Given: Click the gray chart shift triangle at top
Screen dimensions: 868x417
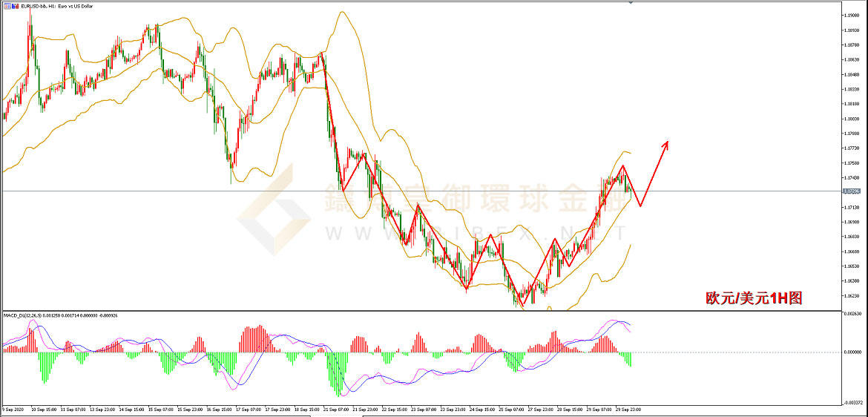Looking at the screenshot, I should coord(631,4).
